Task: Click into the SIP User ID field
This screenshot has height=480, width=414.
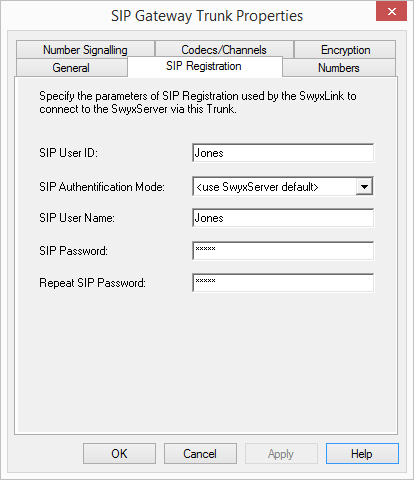Action: [x=283, y=153]
